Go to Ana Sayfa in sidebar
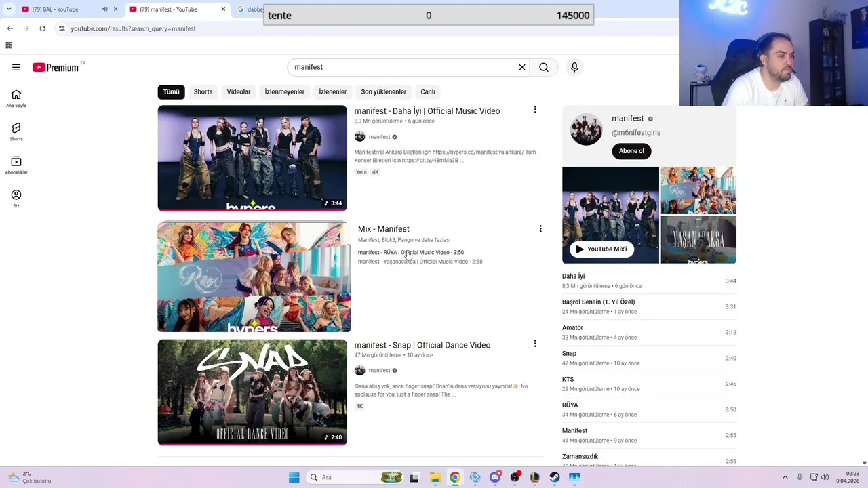This screenshot has height=488, width=868. 16,99
